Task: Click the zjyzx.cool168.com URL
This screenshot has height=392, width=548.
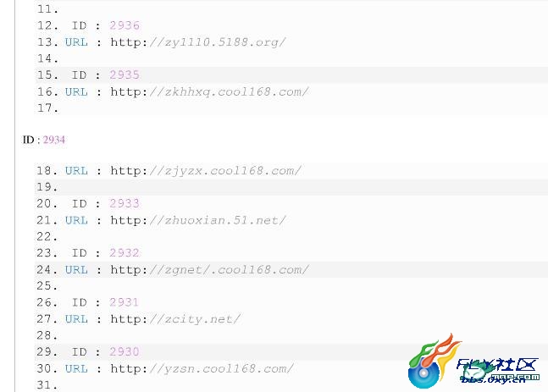Action: point(206,171)
